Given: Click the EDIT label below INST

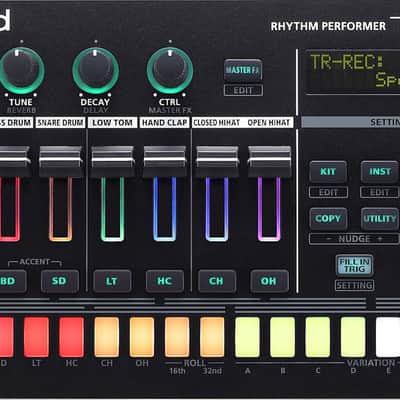Looking at the screenshot, I should tap(380, 192).
